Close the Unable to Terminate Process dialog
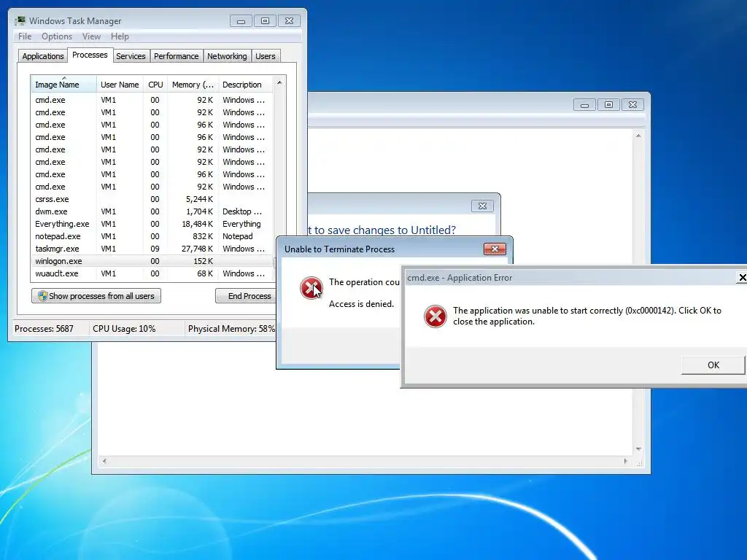This screenshot has width=747, height=560. [x=495, y=249]
